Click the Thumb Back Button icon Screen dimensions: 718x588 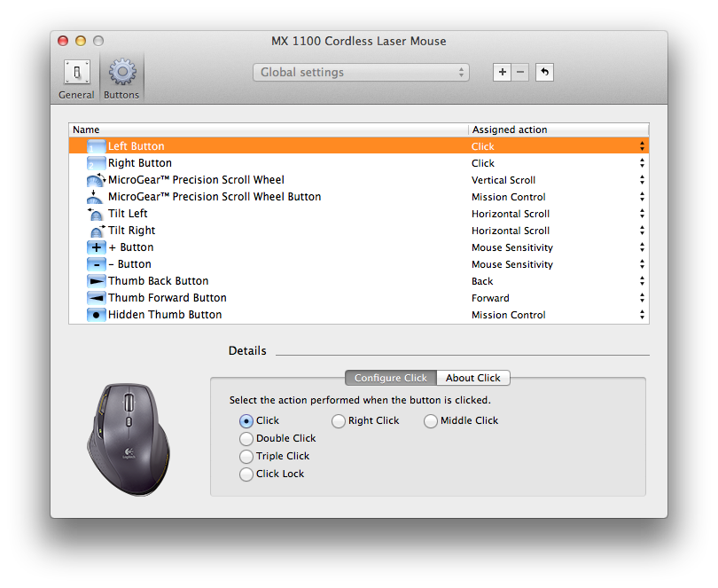point(96,281)
